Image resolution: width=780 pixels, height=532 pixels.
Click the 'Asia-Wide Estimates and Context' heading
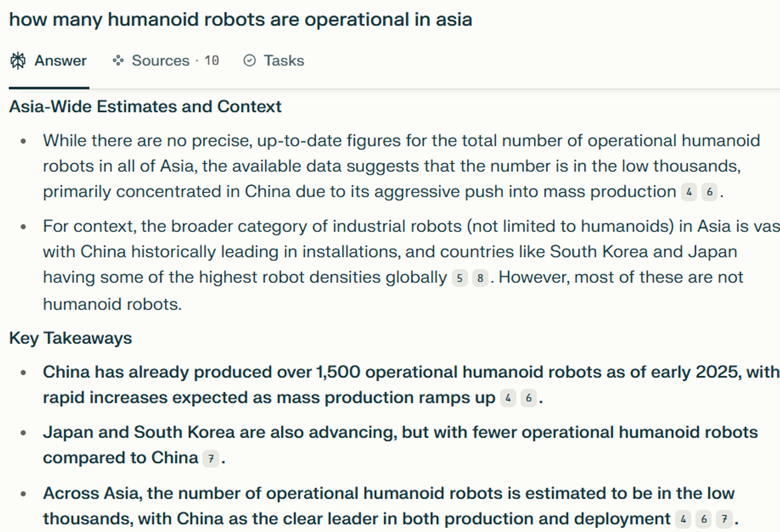(145, 106)
